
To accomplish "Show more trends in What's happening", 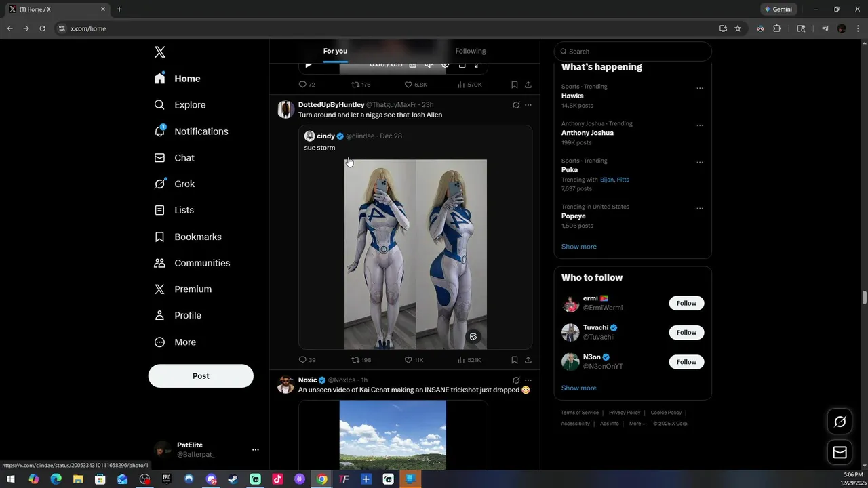I will click(579, 247).
